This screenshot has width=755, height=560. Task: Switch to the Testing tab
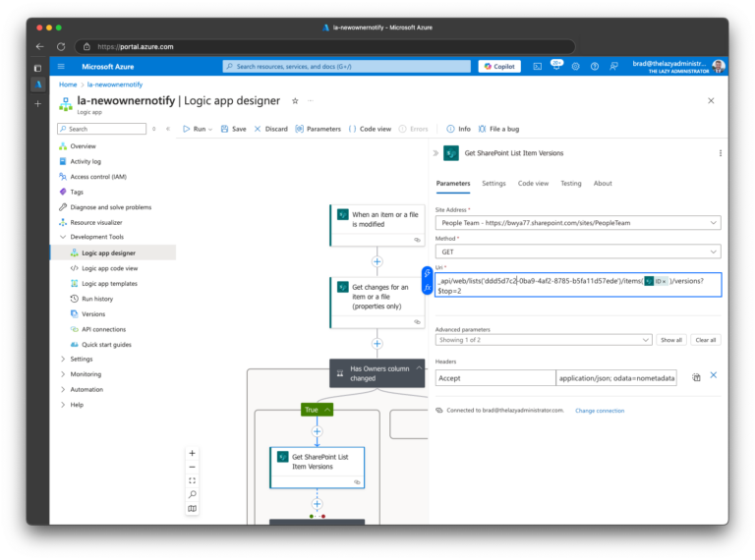570,184
